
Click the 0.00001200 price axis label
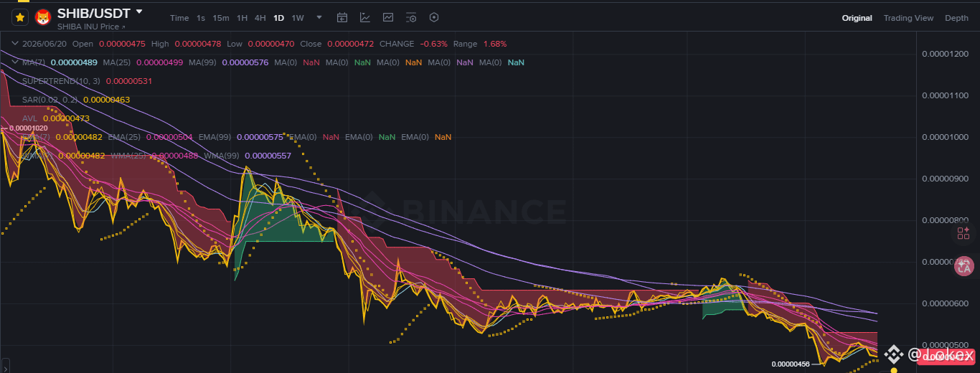[945, 54]
